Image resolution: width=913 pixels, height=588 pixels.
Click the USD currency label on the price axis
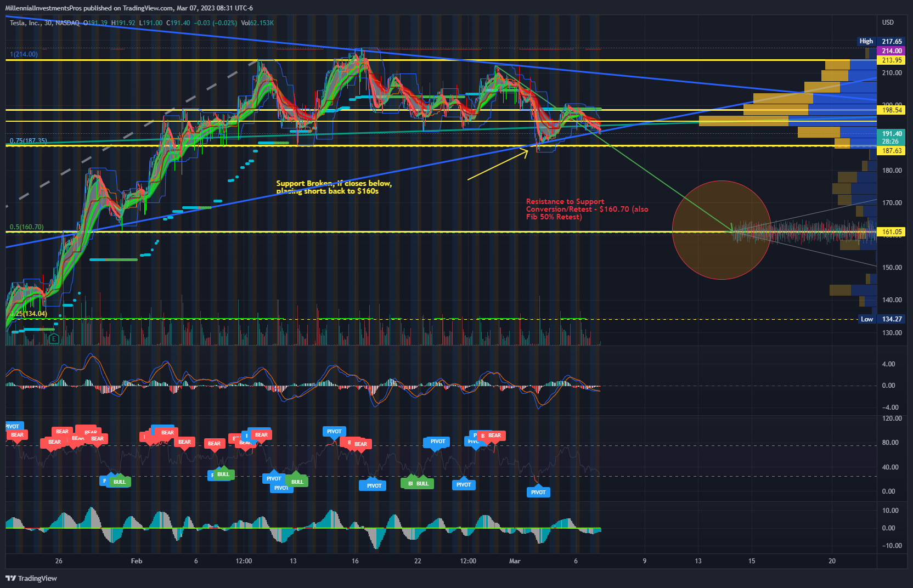pyautogui.click(x=888, y=22)
